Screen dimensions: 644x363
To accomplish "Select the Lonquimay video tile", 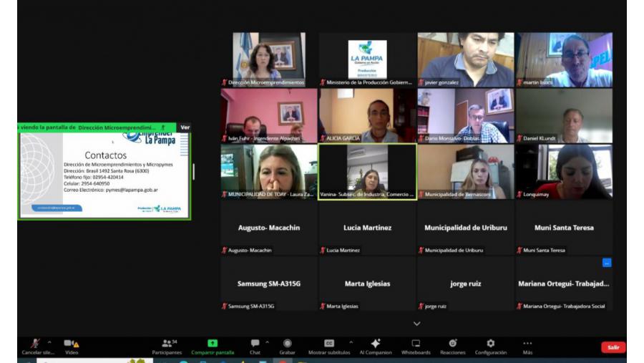I will pyautogui.click(x=564, y=171).
